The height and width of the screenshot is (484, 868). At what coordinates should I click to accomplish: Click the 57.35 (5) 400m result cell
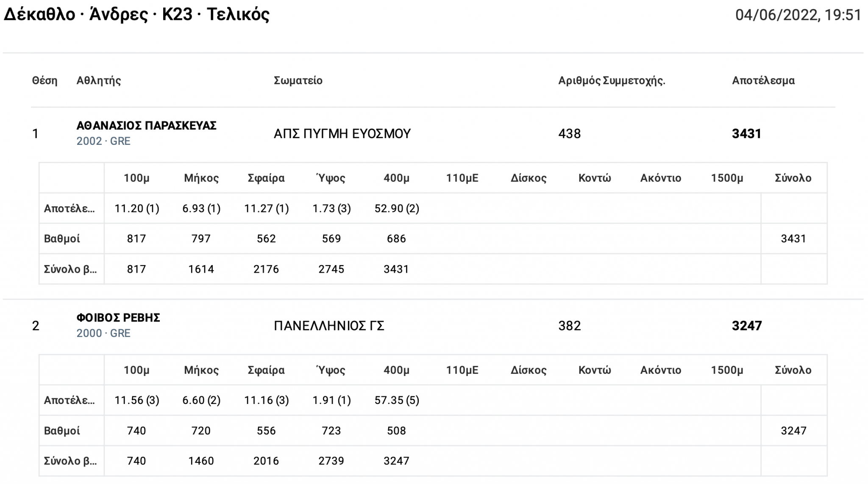coord(397,400)
